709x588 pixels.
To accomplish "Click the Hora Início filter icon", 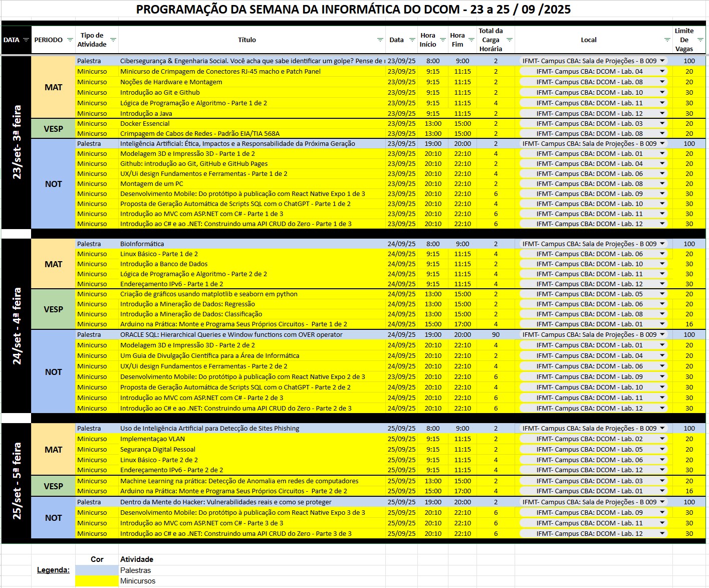I will tap(442, 40).
